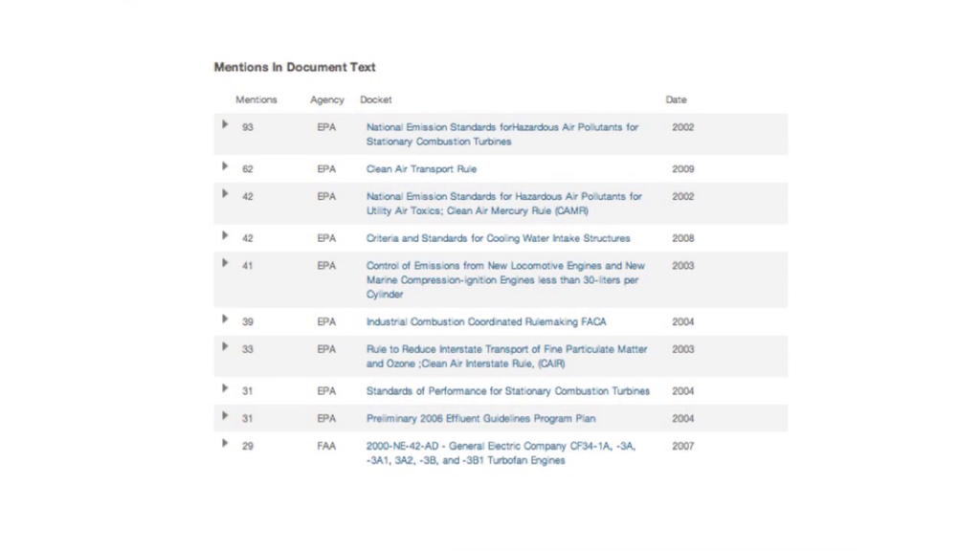The height and width of the screenshot is (551, 980).
Task: Click the 2008 date cell
Action: (683, 238)
